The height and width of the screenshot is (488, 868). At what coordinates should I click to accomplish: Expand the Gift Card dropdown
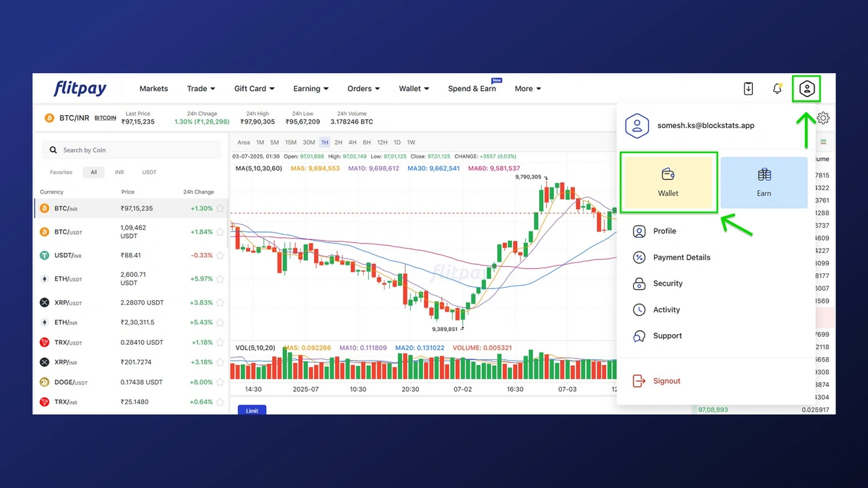(254, 89)
